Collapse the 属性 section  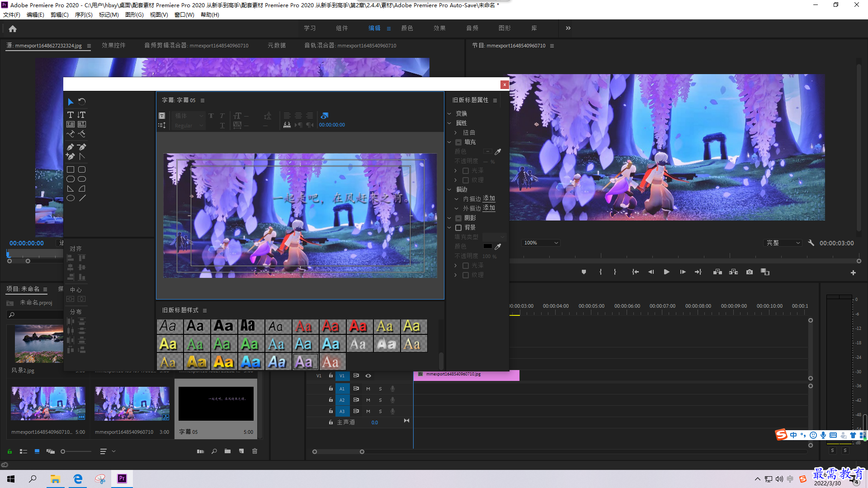(449, 123)
